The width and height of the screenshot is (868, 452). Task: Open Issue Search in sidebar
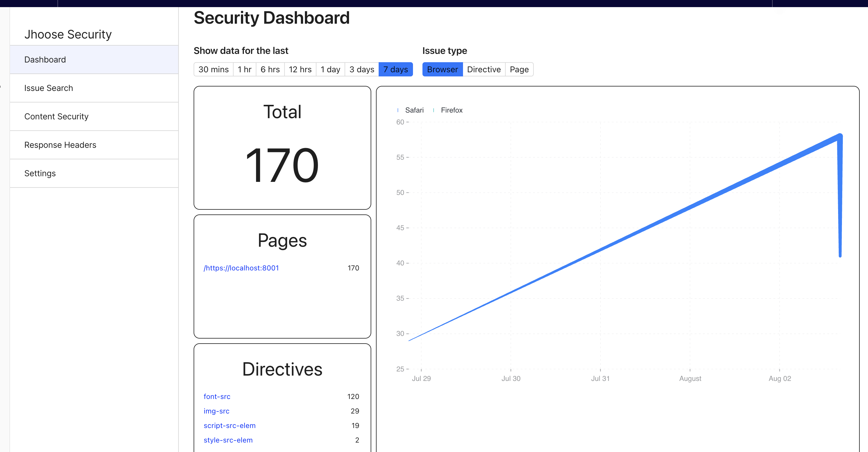tap(49, 88)
